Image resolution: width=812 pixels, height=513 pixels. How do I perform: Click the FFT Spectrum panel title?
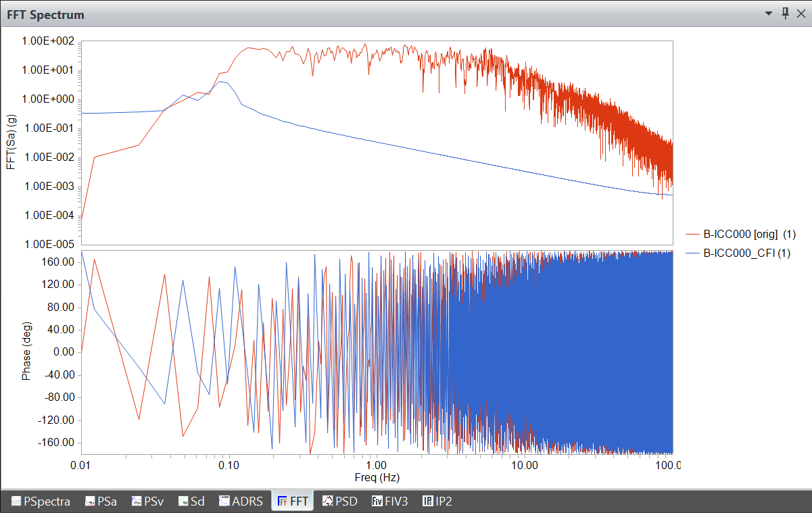coord(46,14)
